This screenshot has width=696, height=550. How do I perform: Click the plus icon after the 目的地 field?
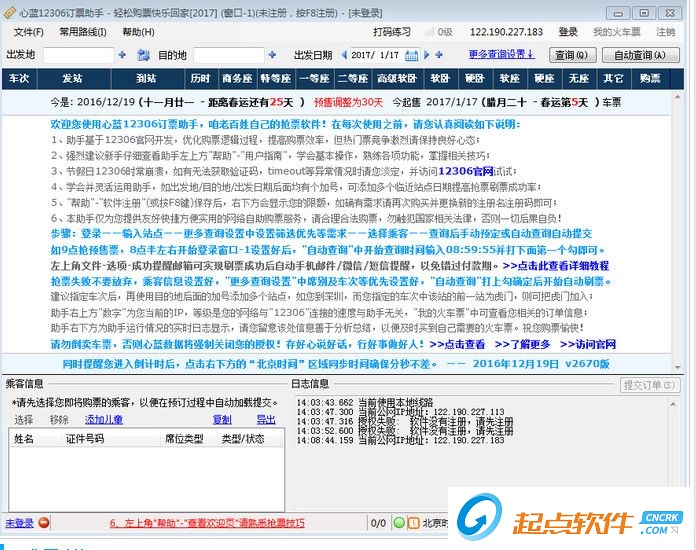pyautogui.click(x=272, y=55)
